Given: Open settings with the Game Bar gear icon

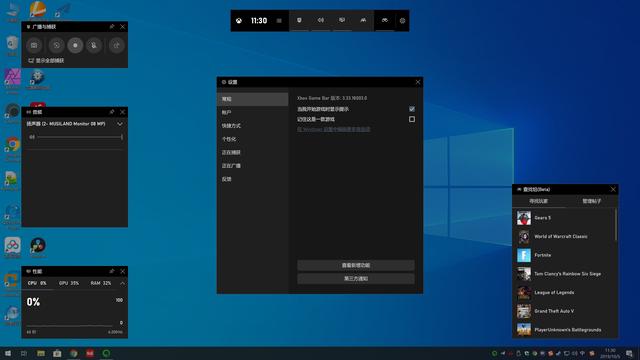Looking at the screenshot, I should click(402, 21).
